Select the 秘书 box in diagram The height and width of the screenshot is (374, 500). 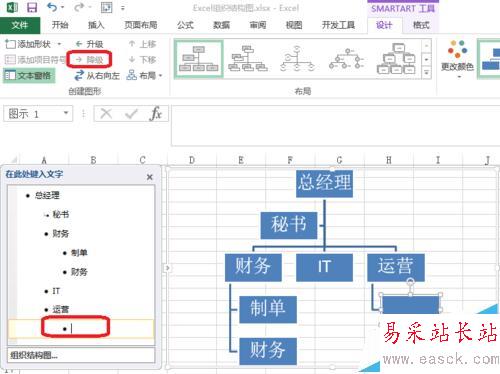pos(289,225)
